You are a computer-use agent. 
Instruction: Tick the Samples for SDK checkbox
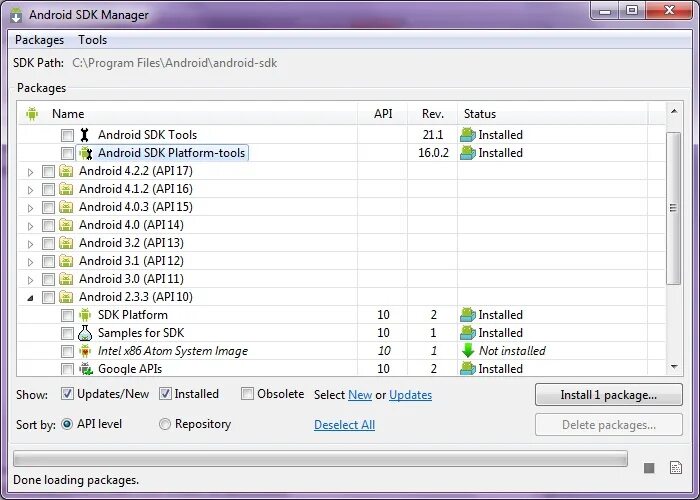click(x=67, y=333)
